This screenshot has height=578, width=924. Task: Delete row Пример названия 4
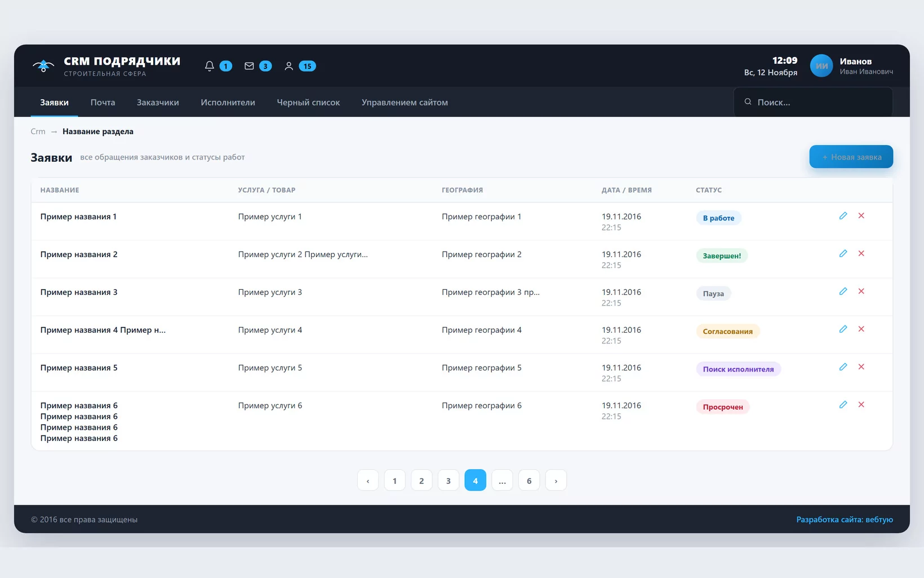pyautogui.click(x=861, y=329)
